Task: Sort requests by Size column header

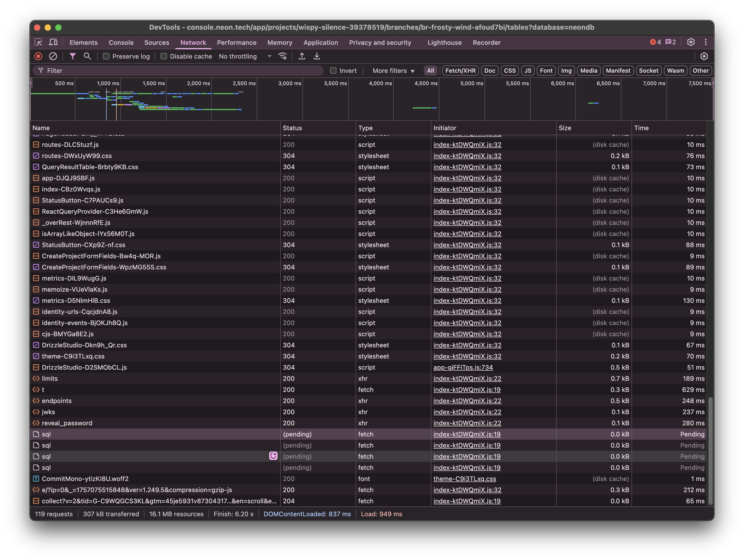Action: (x=594, y=128)
